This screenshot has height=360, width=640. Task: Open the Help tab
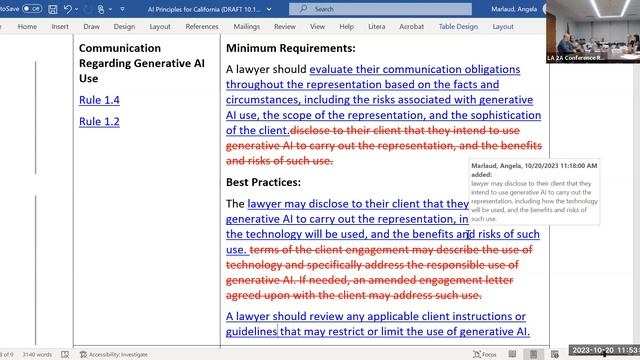pyautogui.click(x=347, y=27)
